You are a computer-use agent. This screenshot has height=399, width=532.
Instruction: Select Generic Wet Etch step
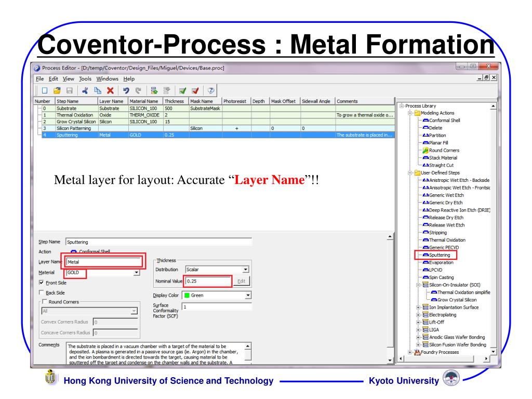[446, 195]
